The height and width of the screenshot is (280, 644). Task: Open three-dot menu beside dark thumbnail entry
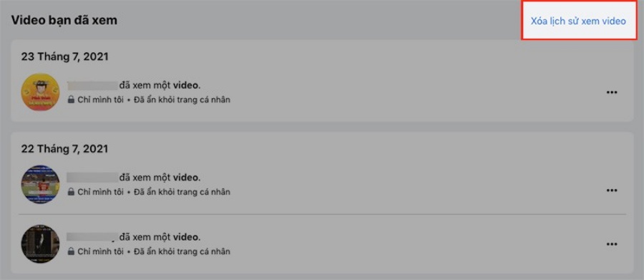612,244
